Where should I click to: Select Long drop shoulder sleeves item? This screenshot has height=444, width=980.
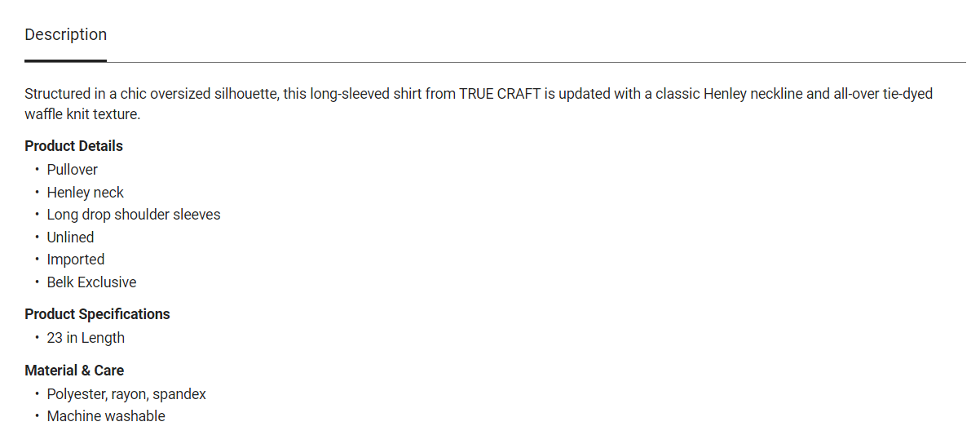click(134, 215)
